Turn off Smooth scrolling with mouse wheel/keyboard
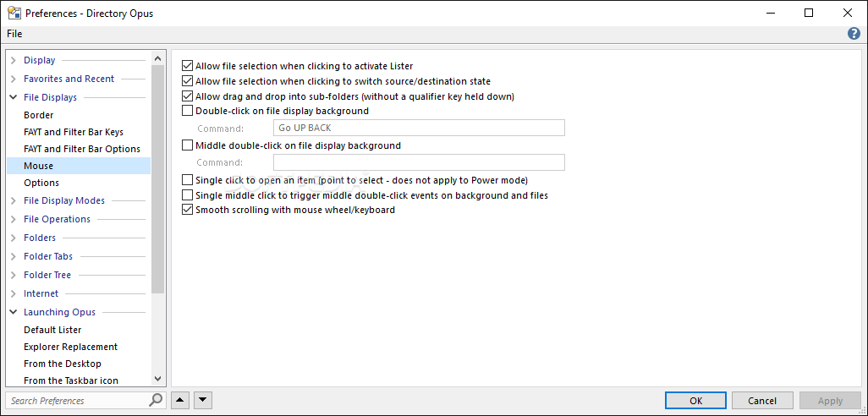Image resolution: width=868 pixels, height=416 pixels. coord(187,211)
